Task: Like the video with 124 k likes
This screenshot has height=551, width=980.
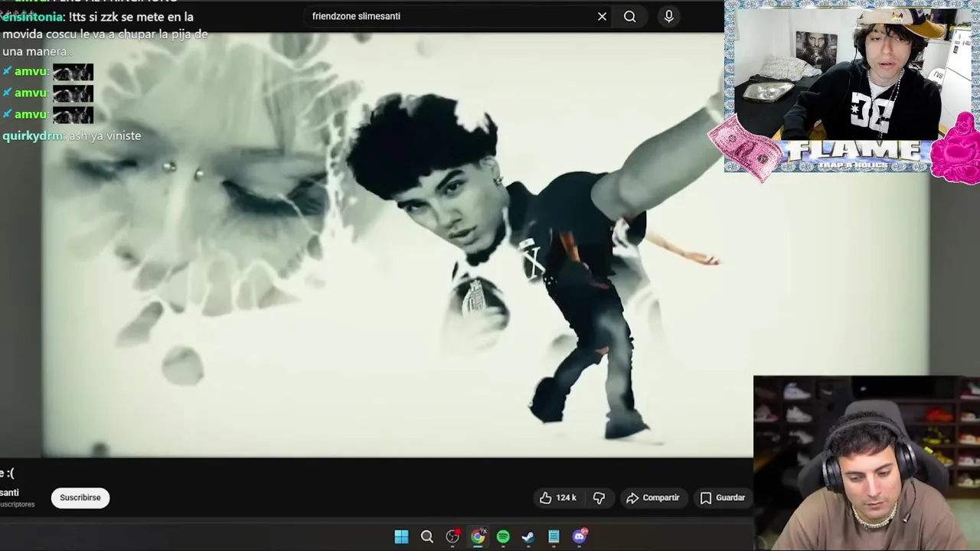Action: click(557, 497)
